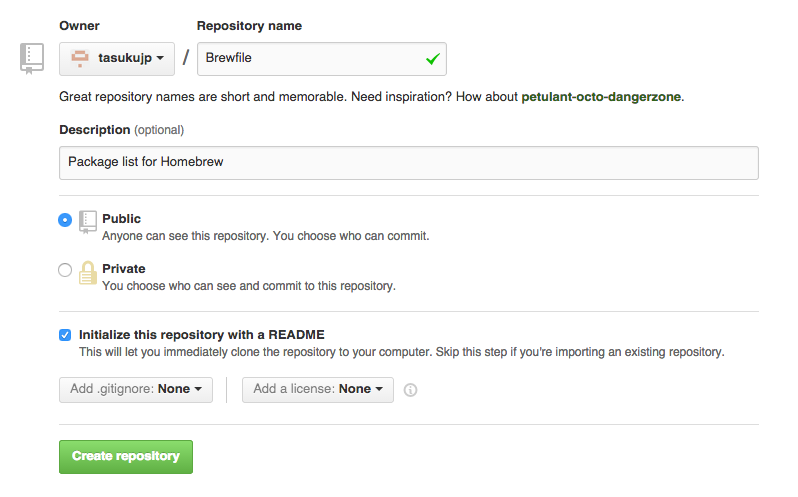Screen dimensions: 798x497
Task: Click the green checkmark in repository name field
Action: pos(433,59)
